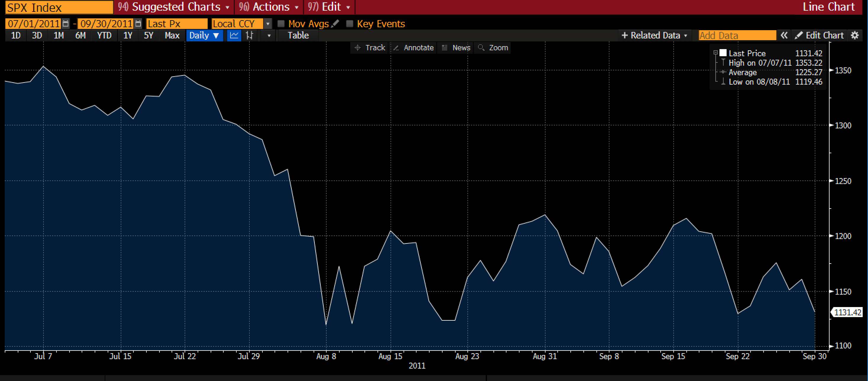
Task: Enable the Mov Avgs checkbox
Action: pyautogui.click(x=281, y=24)
